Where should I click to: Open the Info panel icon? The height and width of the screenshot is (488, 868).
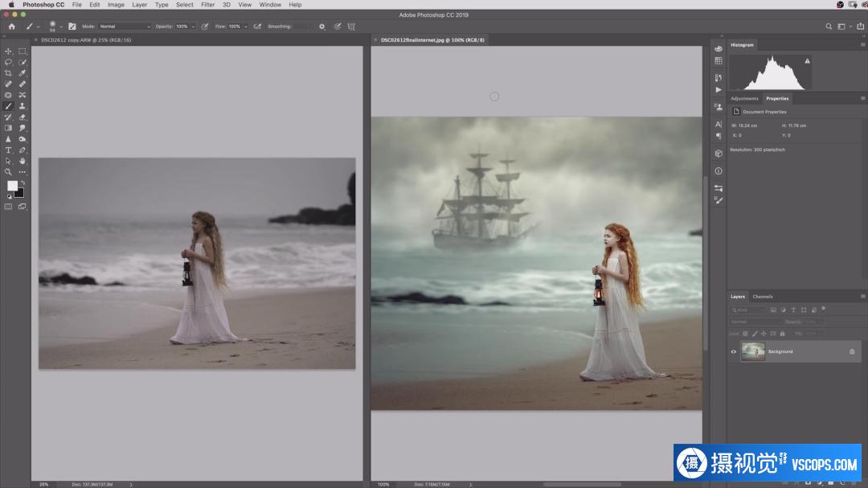pyautogui.click(x=719, y=171)
